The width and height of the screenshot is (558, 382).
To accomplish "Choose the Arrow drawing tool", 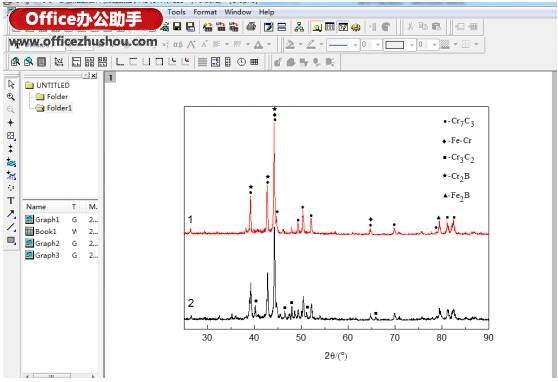I will (x=11, y=214).
